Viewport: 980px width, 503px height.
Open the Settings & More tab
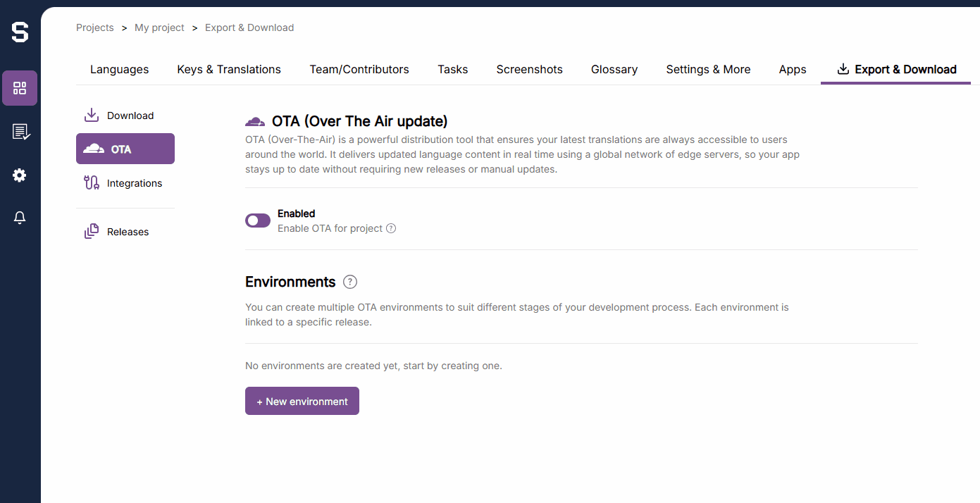click(x=708, y=69)
